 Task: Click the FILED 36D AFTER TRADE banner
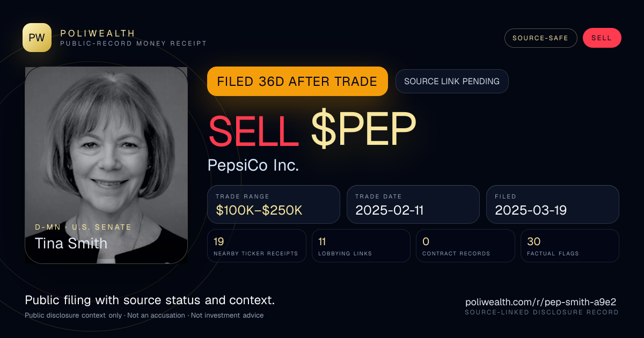(297, 82)
